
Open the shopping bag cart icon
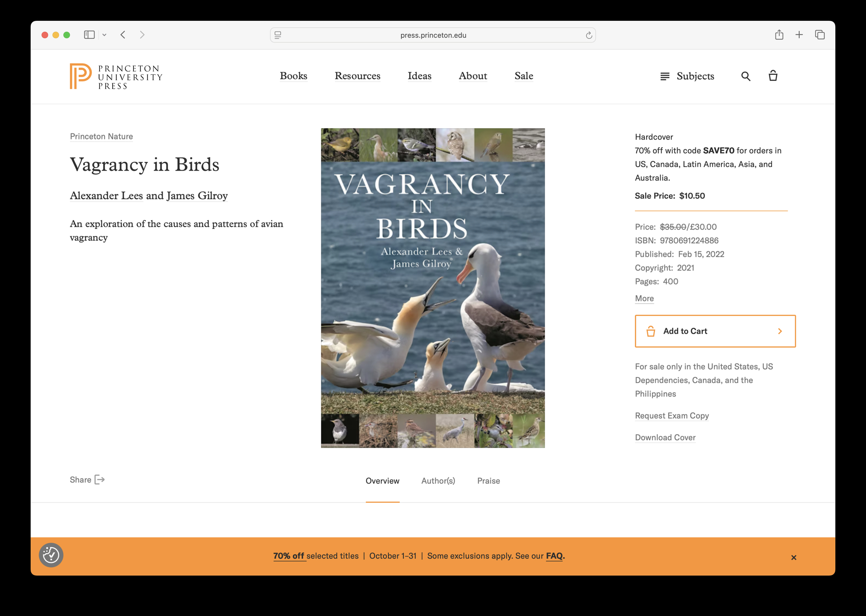(x=773, y=76)
